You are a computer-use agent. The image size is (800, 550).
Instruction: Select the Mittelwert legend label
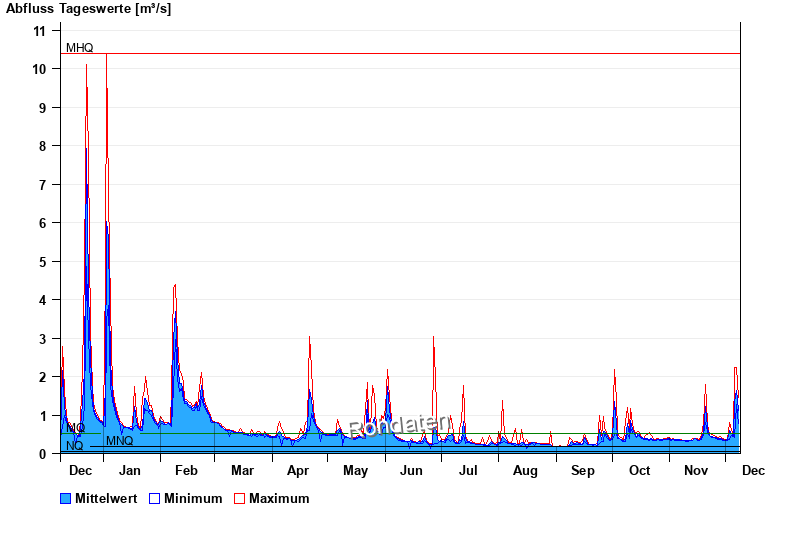105,498
